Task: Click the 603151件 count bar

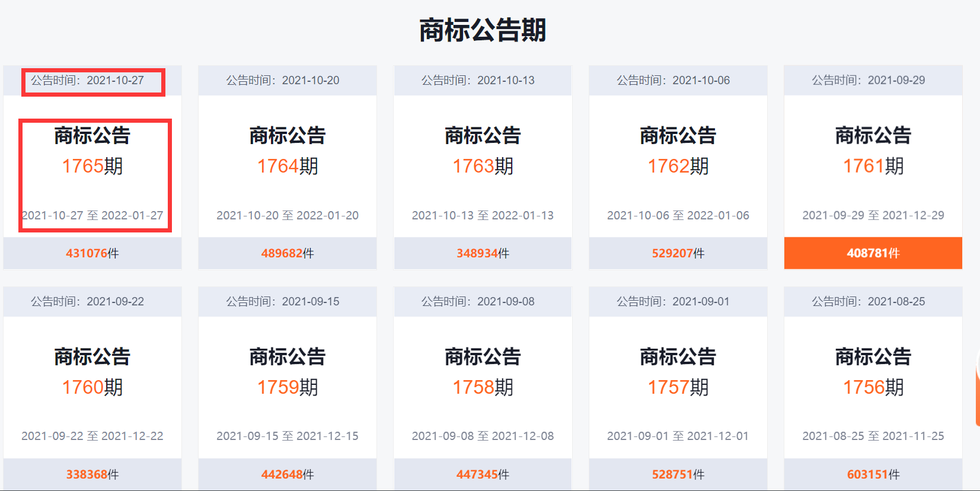Action: click(x=873, y=474)
